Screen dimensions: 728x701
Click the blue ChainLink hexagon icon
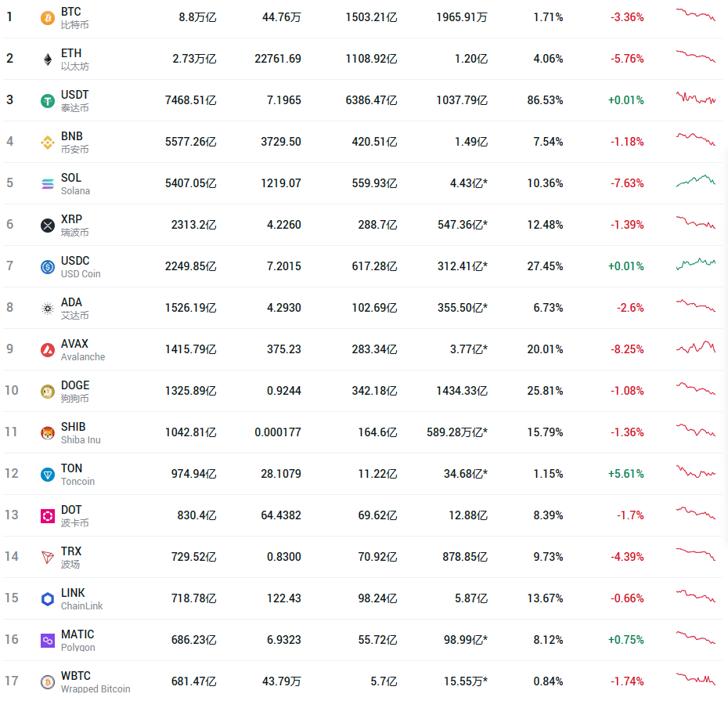(48, 598)
